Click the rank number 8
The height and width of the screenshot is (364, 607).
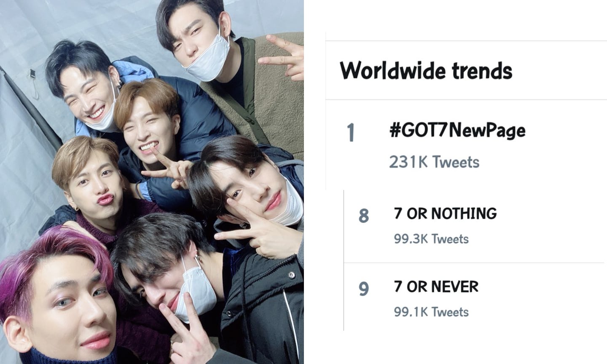click(x=363, y=216)
